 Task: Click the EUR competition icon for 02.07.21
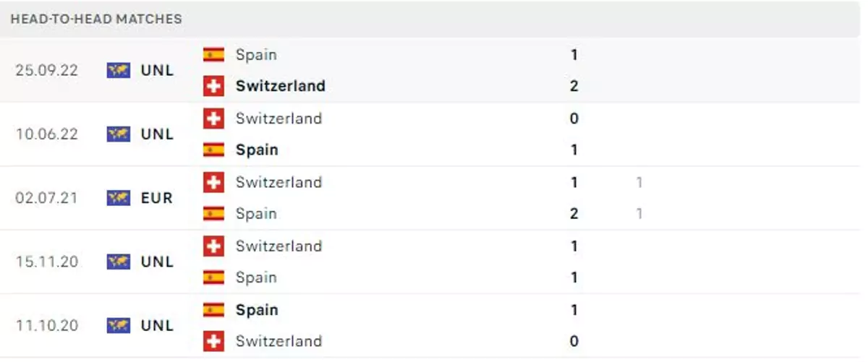pos(119,198)
